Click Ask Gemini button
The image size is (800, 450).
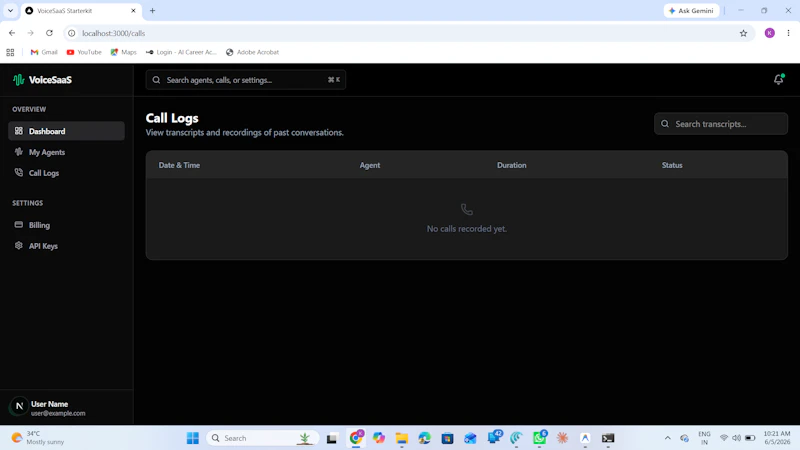[691, 11]
